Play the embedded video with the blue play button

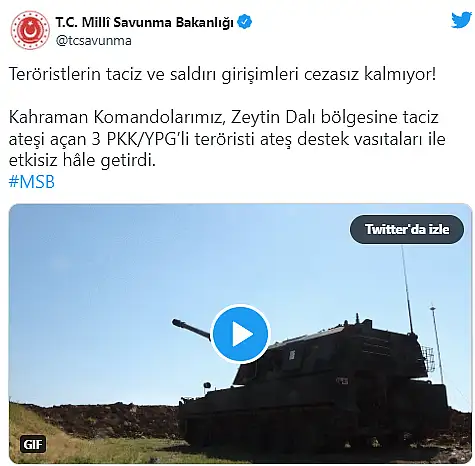tap(240, 334)
